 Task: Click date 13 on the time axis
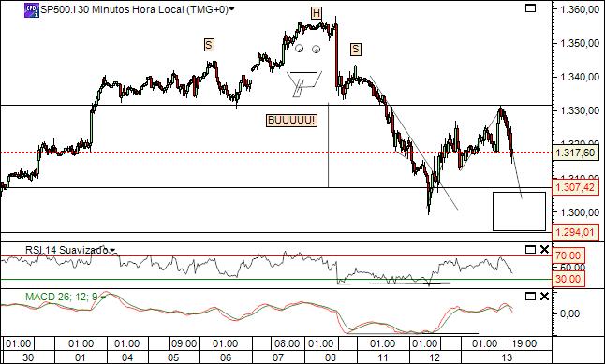(507, 357)
